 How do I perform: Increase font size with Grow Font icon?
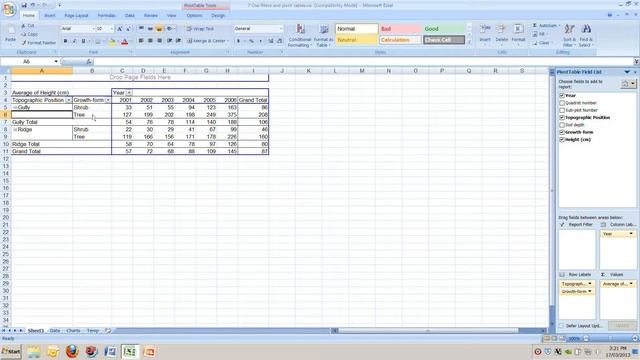[120, 29]
